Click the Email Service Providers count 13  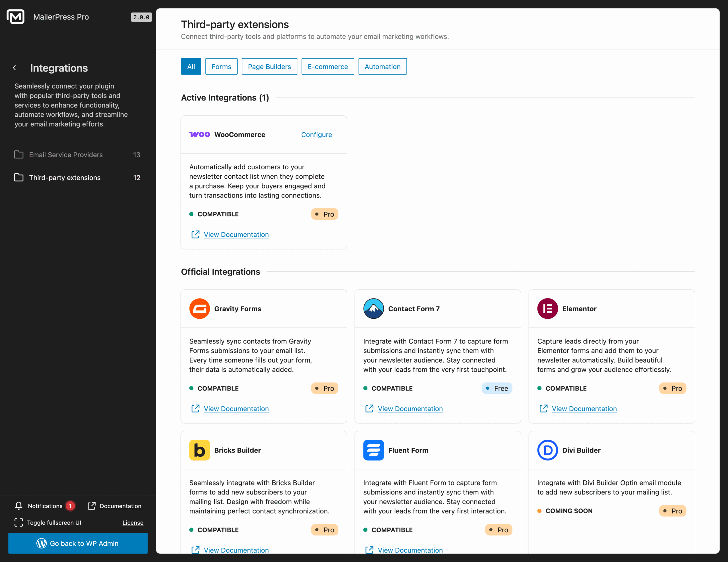click(137, 155)
